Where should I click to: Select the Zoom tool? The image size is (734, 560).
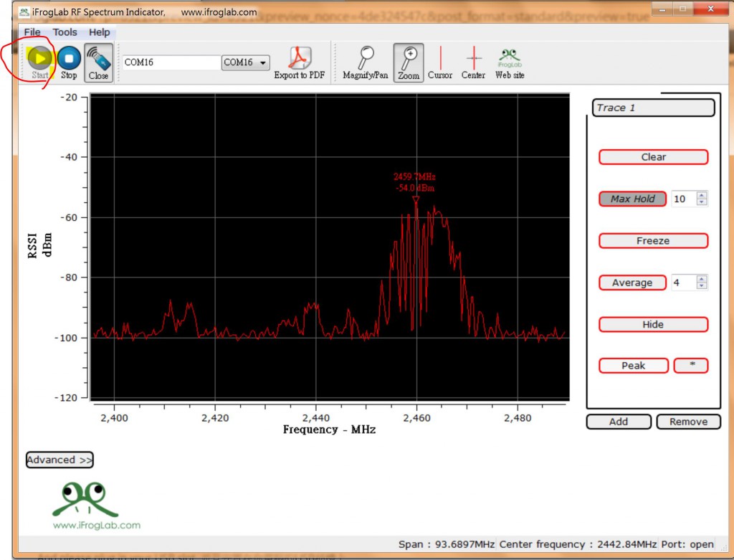409,63
